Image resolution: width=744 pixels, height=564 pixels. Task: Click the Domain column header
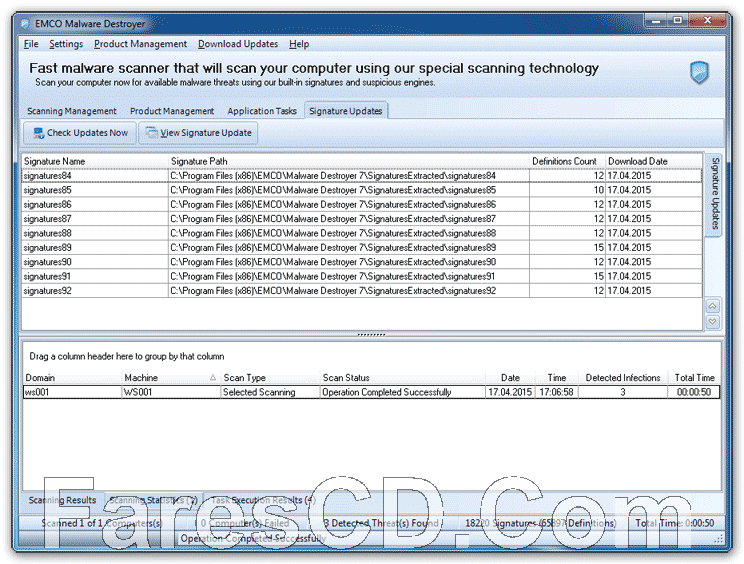click(x=73, y=378)
